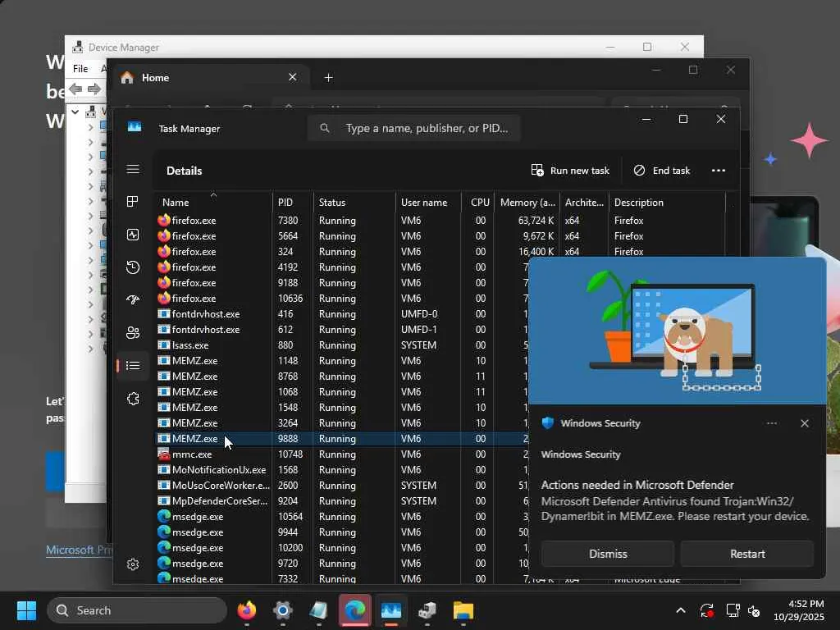This screenshot has height=630, width=840.
Task: Sort by CPU column header
Action: [x=480, y=203]
